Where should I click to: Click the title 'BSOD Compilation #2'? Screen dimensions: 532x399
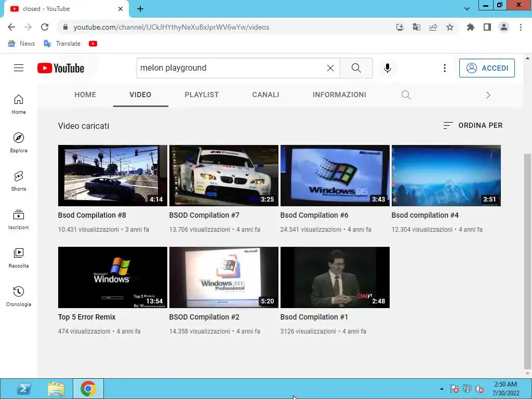point(204,317)
